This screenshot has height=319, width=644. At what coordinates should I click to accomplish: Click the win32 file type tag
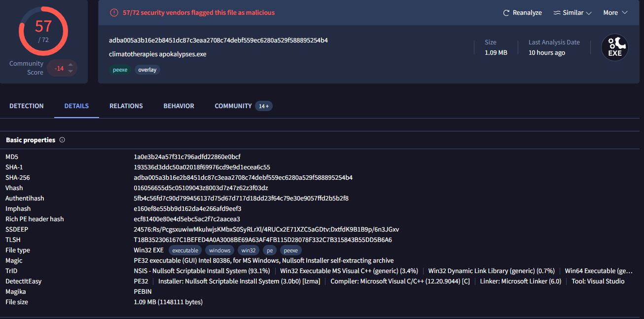point(249,250)
